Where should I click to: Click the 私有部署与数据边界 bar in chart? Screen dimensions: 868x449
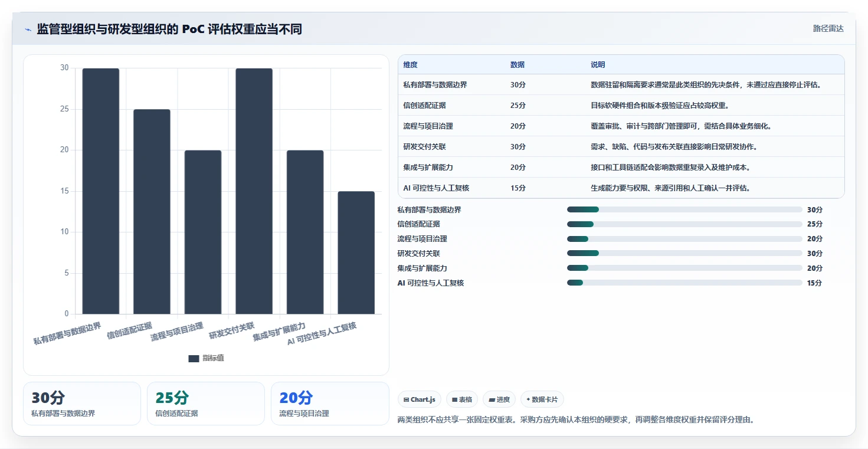101,191
